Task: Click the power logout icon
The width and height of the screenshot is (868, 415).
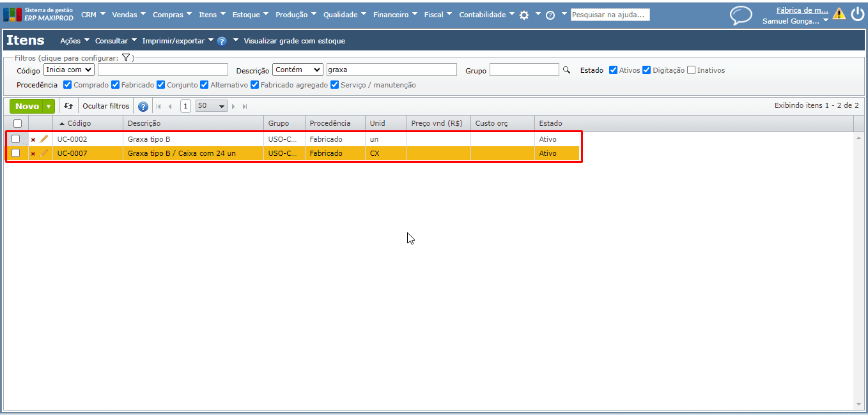Action: tap(857, 13)
